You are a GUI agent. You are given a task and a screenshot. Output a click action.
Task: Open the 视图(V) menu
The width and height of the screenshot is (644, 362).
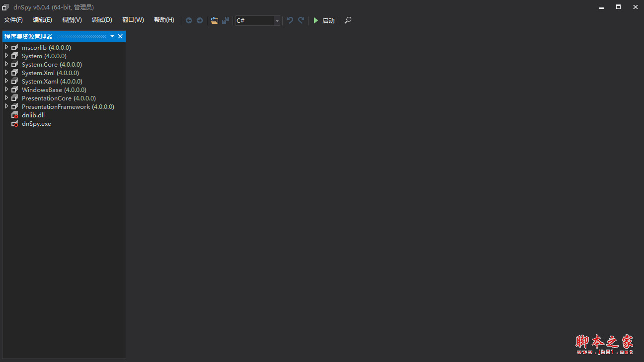coord(72,20)
